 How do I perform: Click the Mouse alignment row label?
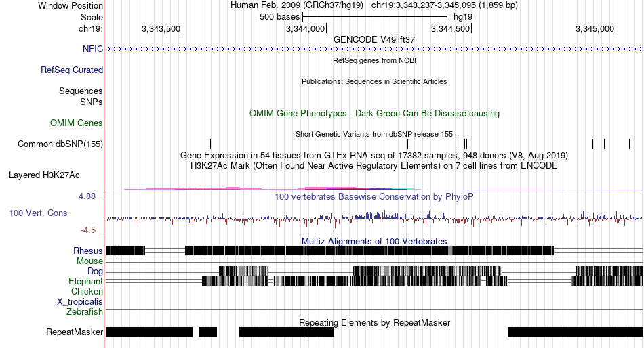(89, 261)
